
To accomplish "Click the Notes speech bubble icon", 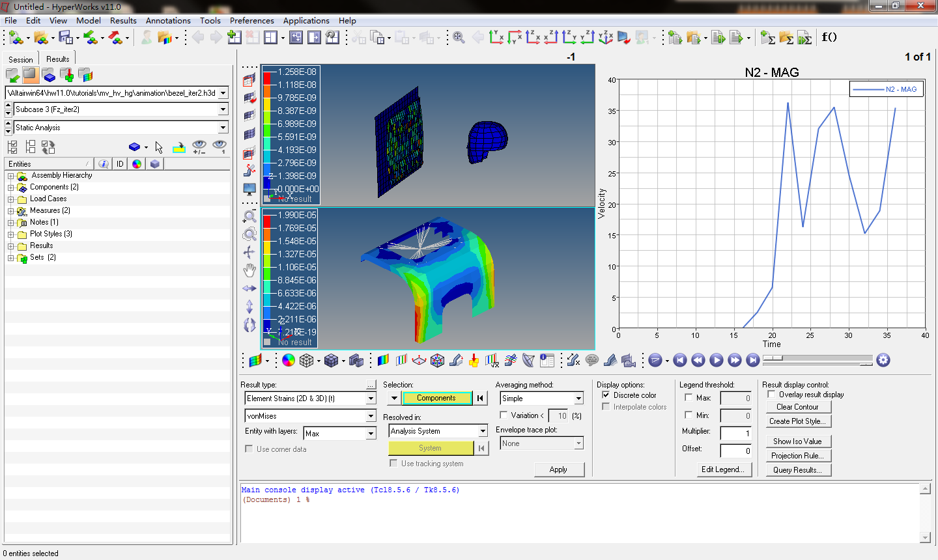I will pos(592,360).
